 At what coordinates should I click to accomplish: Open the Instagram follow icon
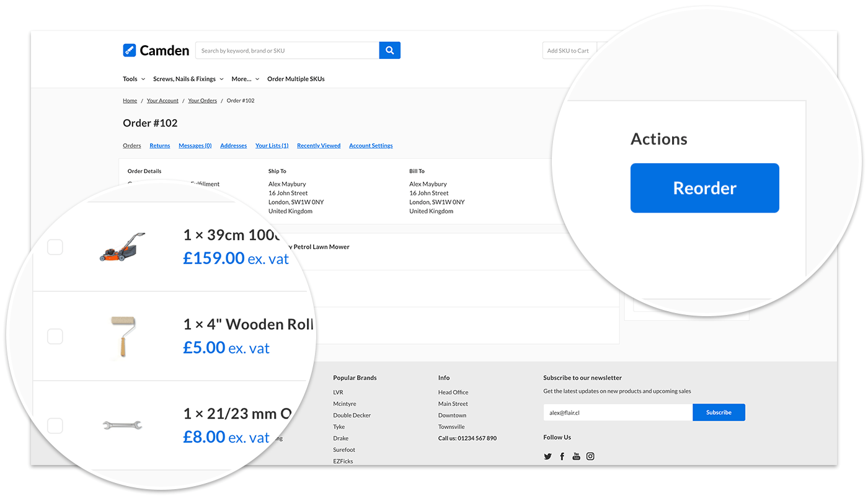click(x=590, y=456)
